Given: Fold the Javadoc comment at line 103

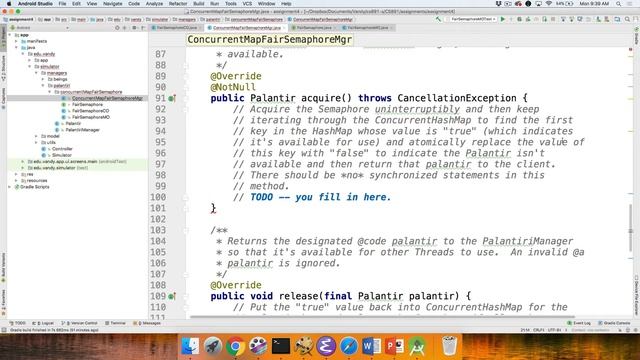Looking at the screenshot, I should pyautogui.click(x=185, y=230).
